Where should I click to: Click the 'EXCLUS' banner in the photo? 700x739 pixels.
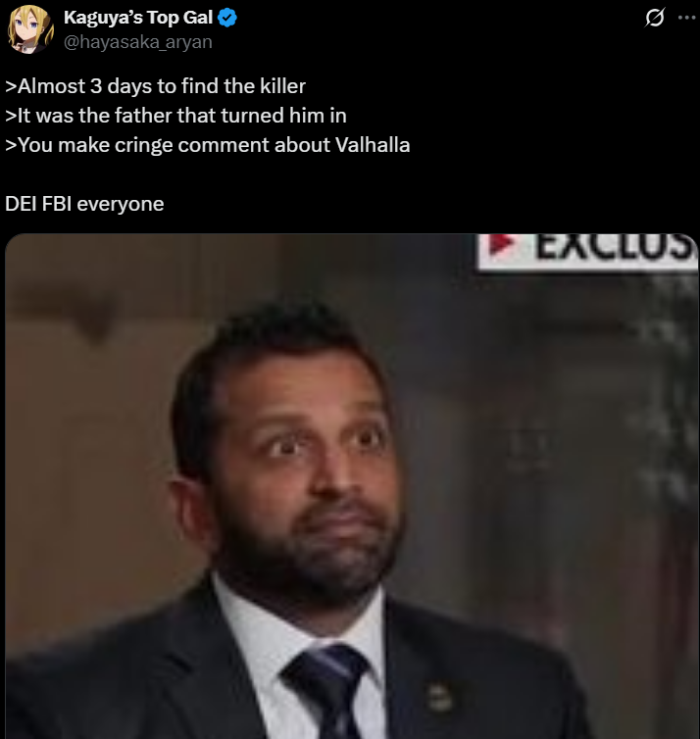(588, 252)
